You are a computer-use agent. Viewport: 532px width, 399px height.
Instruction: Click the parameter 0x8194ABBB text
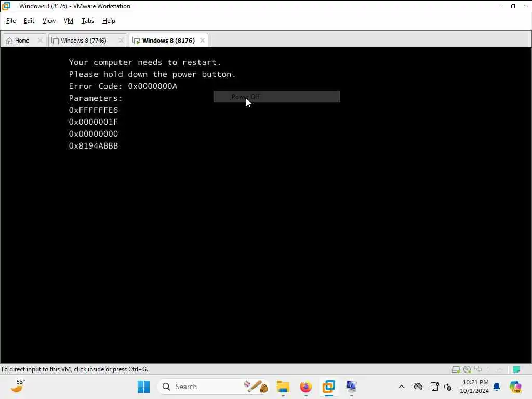coord(94,146)
